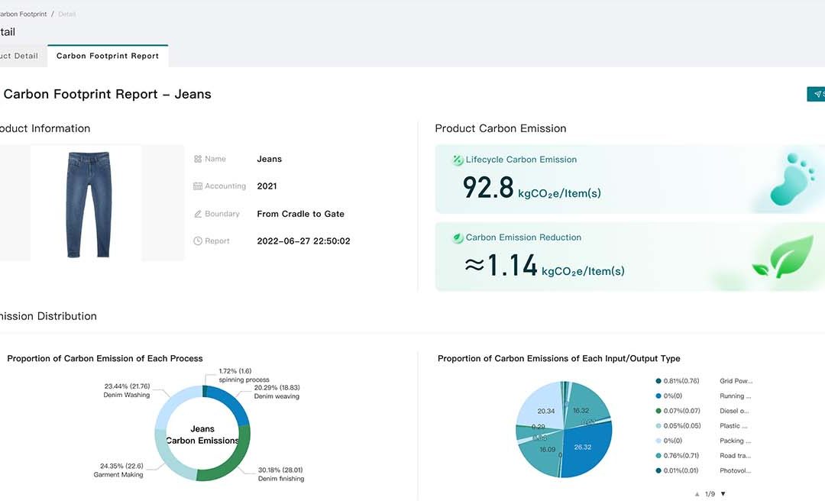
Task: Click the green leaves illustration icon
Action: coord(783,257)
